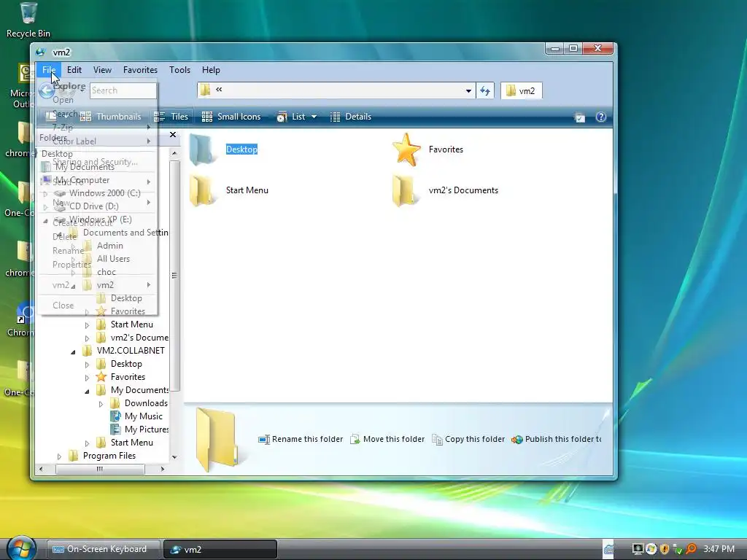Screen dimensions: 747x560
Task: Click the keyboard icon left of the tray
Action: click(x=608, y=549)
